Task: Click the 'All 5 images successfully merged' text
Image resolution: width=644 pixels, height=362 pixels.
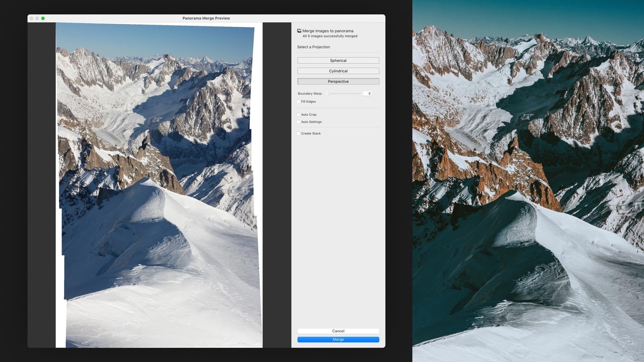Action: point(330,36)
